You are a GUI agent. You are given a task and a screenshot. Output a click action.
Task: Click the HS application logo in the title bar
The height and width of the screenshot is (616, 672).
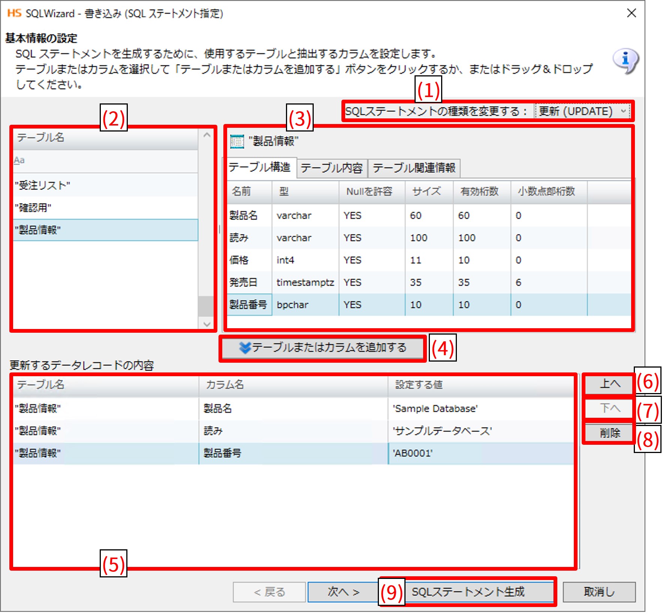(x=14, y=13)
